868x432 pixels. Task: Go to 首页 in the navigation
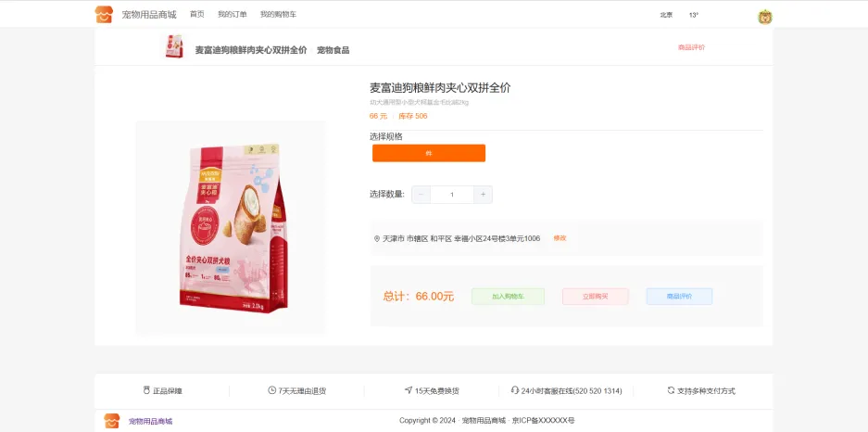point(197,15)
